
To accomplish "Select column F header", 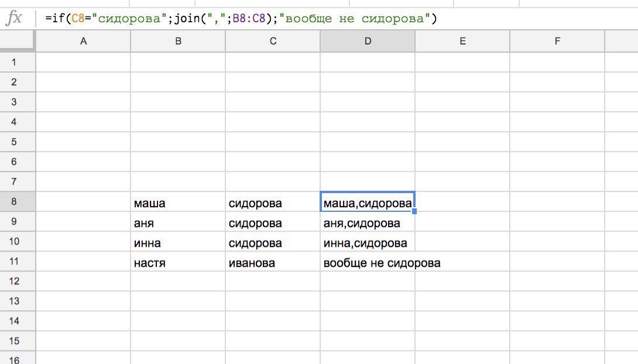I will pyautogui.click(x=557, y=41).
